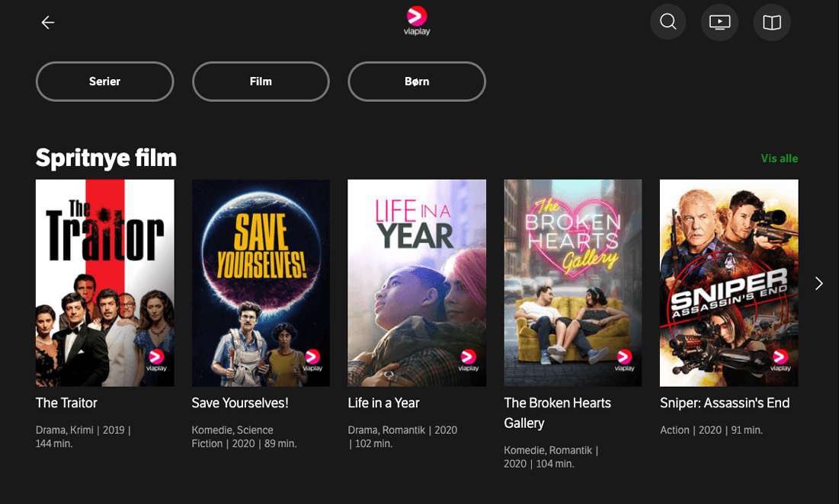The image size is (839, 504).
Task: Click Sniper: Assassin's End title text
Action: tap(725, 403)
